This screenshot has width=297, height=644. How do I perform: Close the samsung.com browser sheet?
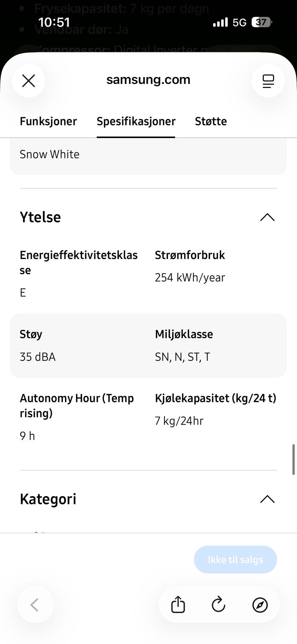(x=28, y=81)
